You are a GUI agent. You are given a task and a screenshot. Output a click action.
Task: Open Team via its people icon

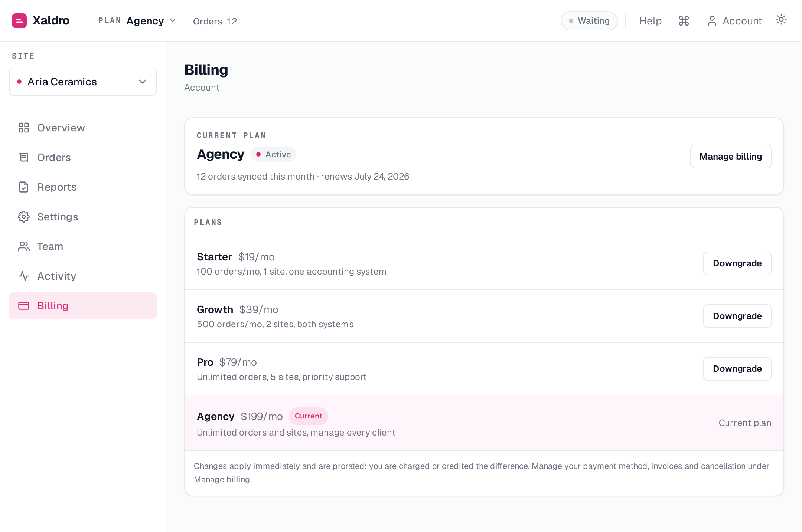[x=24, y=246]
